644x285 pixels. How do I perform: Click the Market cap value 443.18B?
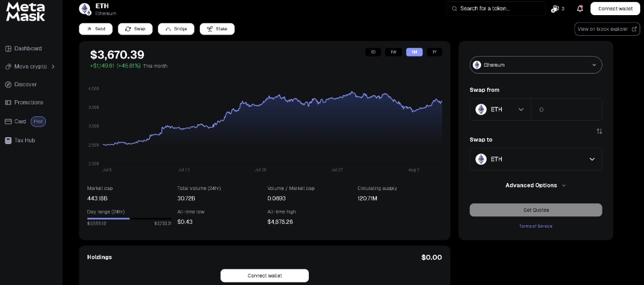[97, 199]
